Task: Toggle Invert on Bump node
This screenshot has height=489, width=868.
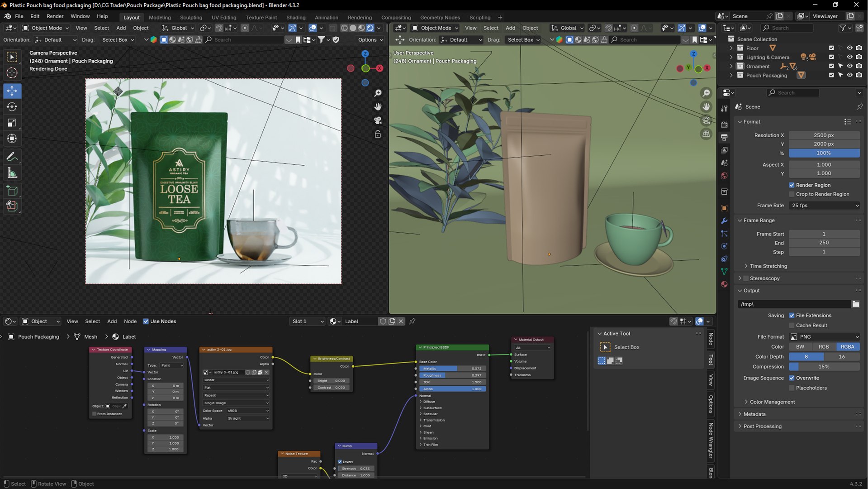Action: pyautogui.click(x=340, y=462)
